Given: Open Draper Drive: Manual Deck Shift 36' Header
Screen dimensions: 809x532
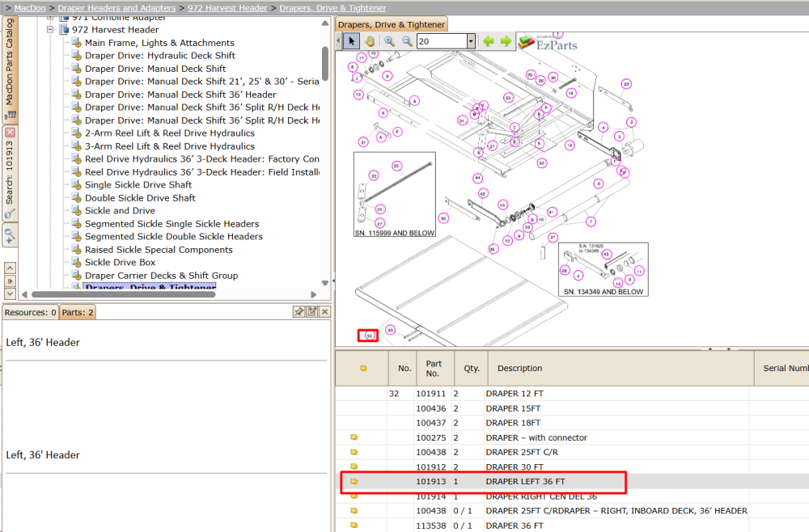Looking at the screenshot, I should [180, 95].
